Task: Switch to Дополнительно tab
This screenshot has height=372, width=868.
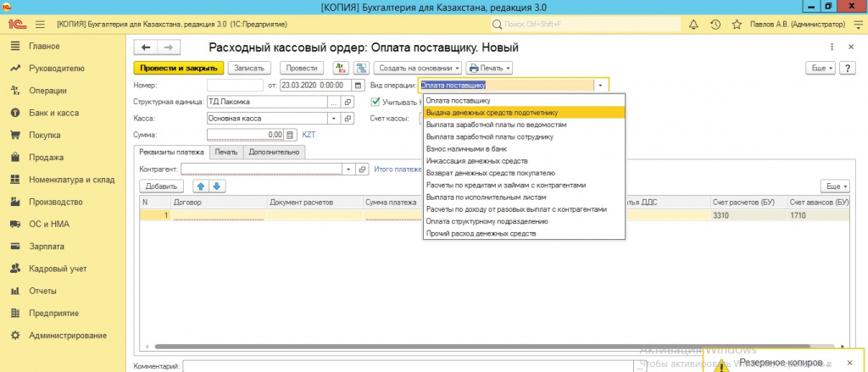Action: (x=274, y=153)
